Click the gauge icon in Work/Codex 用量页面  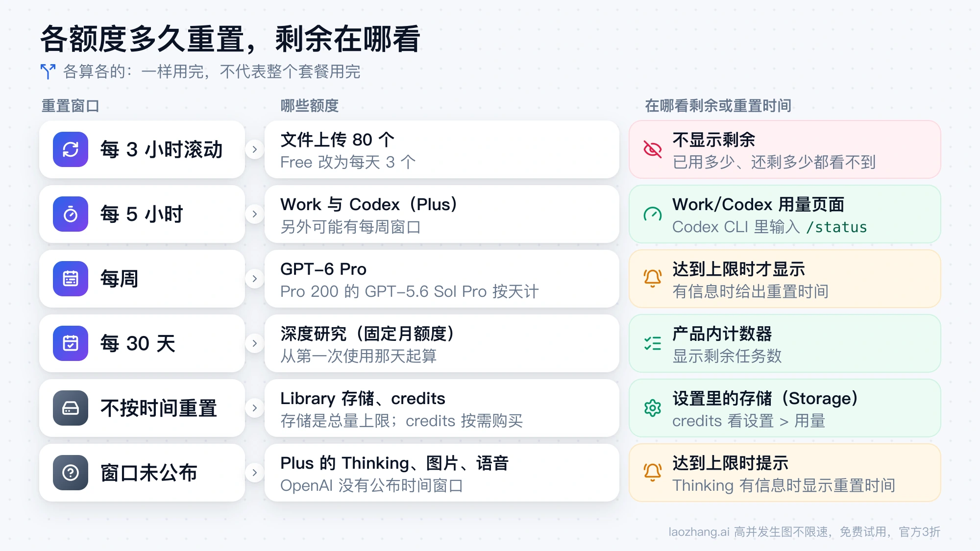653,214
